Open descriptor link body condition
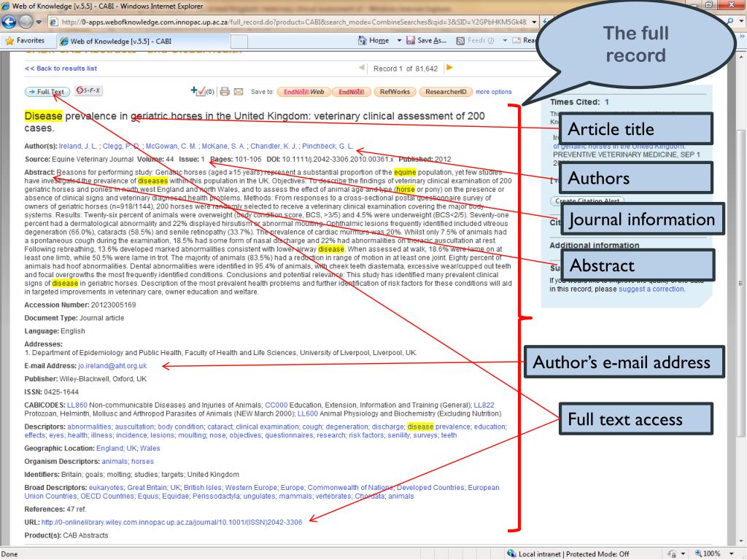Screen dimensions: 747x560 179,427
